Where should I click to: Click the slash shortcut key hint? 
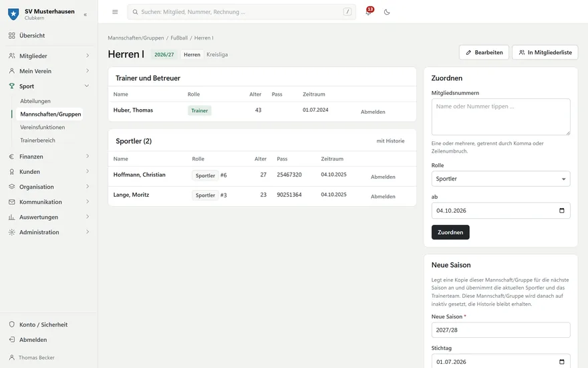[347, 11]
